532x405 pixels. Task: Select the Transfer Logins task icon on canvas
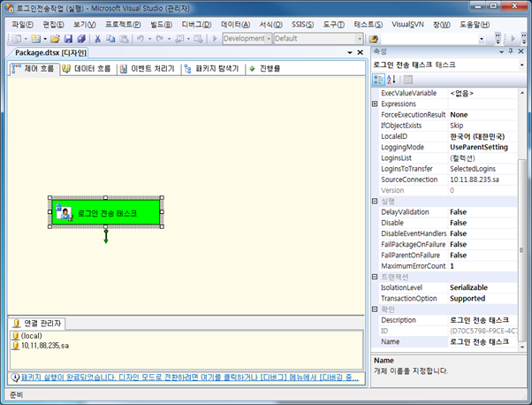click(x=65, y=213)
